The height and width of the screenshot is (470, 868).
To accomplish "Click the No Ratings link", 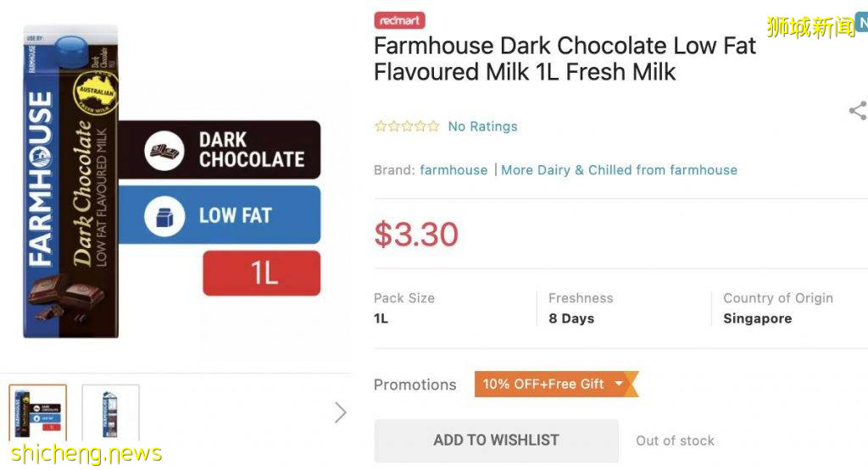I will 482,126.
